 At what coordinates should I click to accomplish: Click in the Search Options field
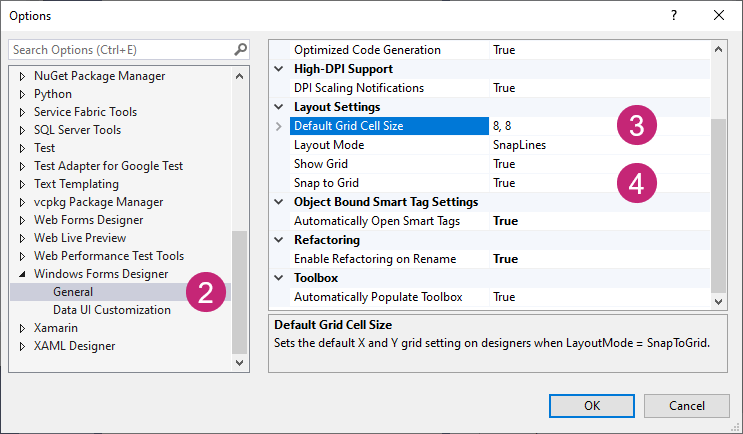click(120, 49)
